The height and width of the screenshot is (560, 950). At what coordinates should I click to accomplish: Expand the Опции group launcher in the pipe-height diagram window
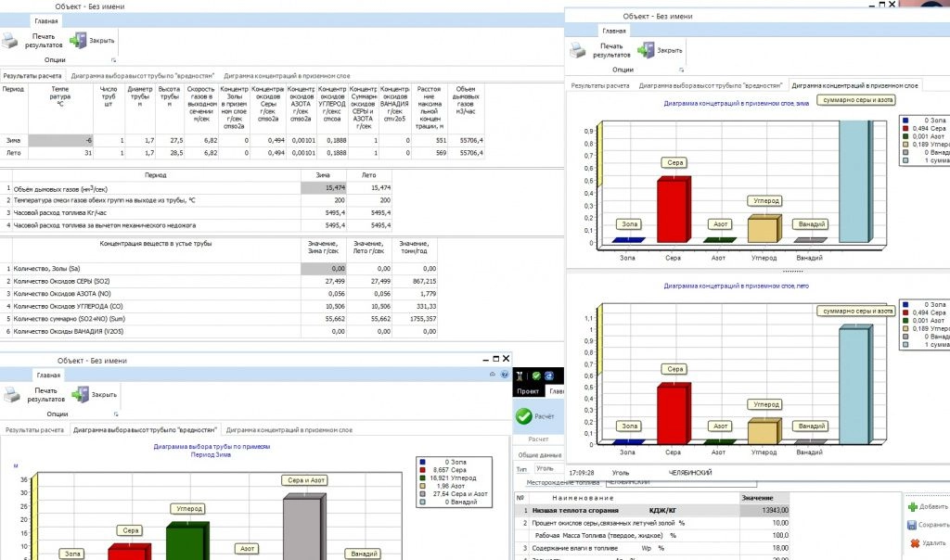116,414
